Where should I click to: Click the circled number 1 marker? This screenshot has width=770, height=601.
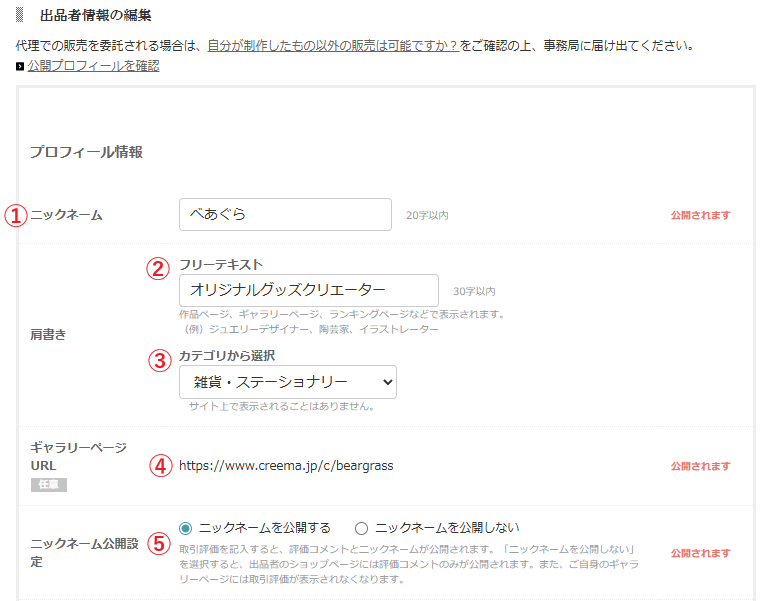[15, 215]
